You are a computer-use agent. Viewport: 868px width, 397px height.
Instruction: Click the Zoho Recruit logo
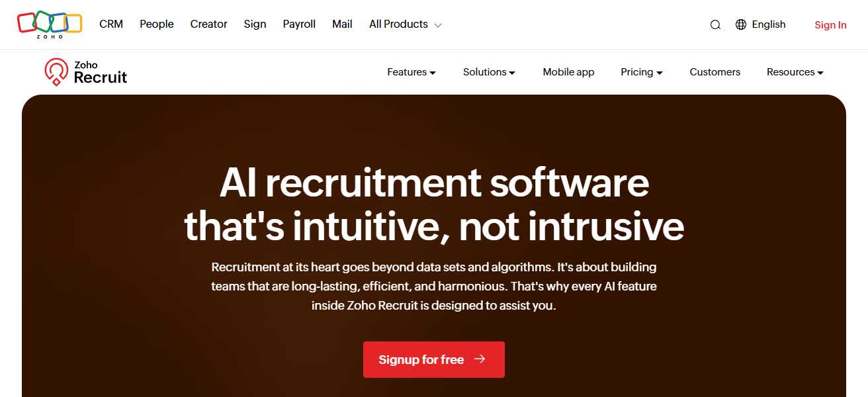pyautogui.click(x=86, y=72)
